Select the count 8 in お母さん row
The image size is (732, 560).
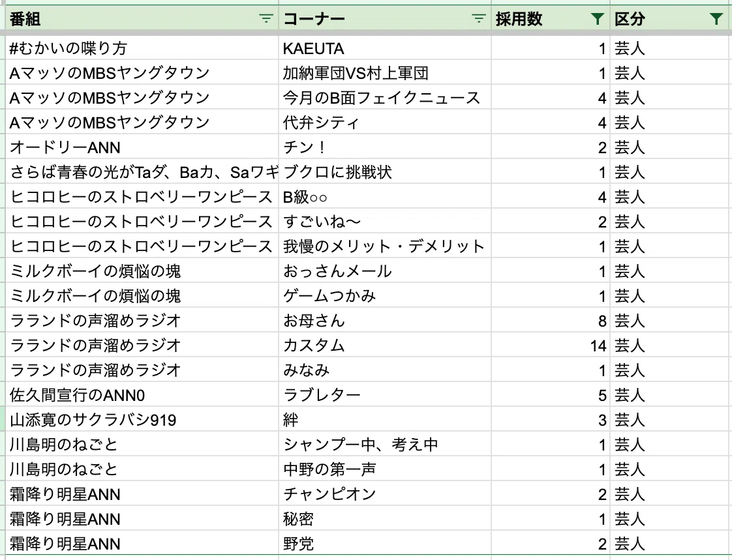551,320
